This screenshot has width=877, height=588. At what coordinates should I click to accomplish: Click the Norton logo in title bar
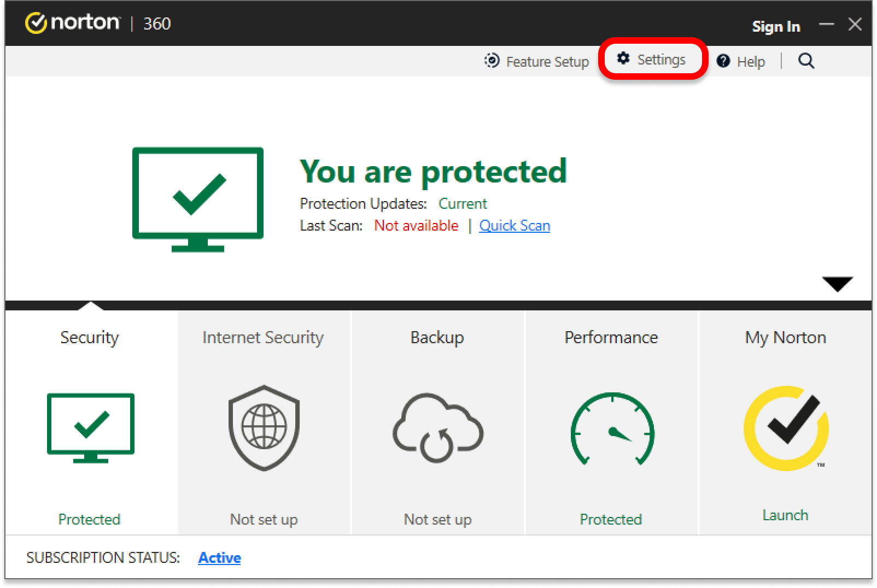(x=72, y=23)
